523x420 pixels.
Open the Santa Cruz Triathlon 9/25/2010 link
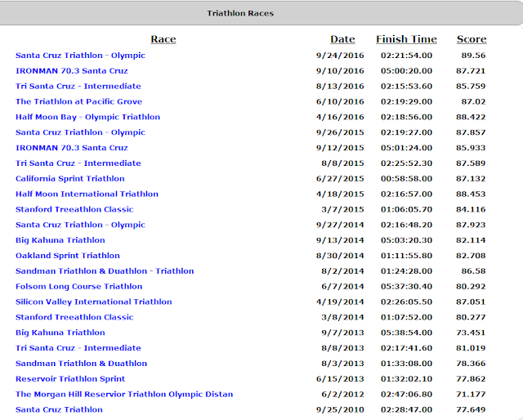(x=59, y=409)
